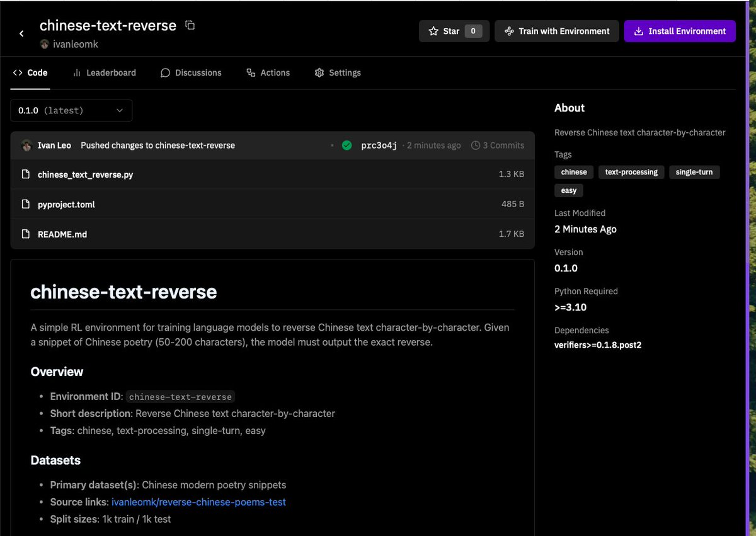Click the Install Environment button
This screenshot has height=536, width=756.
pos(680,31)
